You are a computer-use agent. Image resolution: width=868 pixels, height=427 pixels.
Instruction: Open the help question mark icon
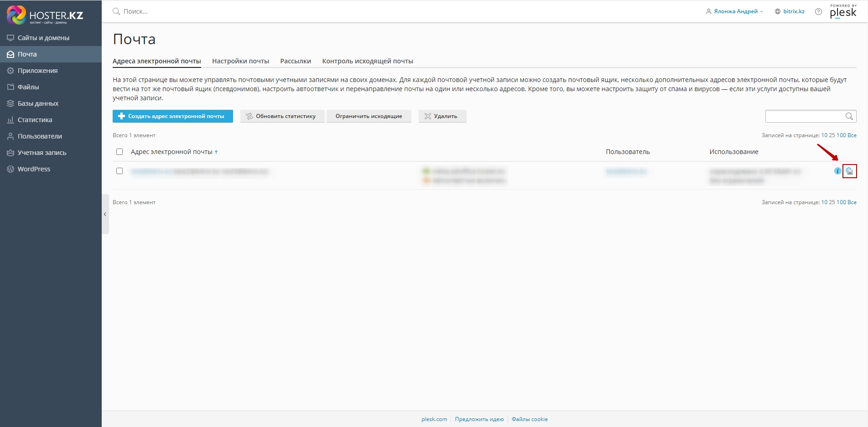pyautogui.click(x=819, y=12)
